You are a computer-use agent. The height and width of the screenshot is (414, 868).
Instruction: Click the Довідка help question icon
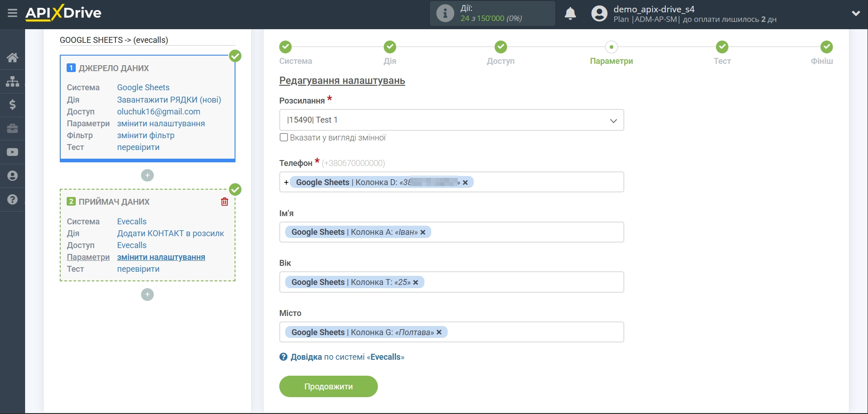point(283,357)
